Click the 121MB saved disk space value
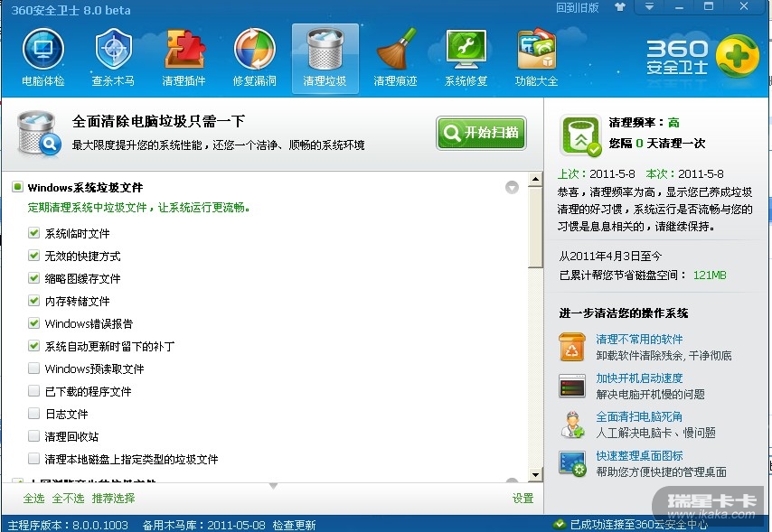This screenshot has height=532, width=772. coord(710,275)
